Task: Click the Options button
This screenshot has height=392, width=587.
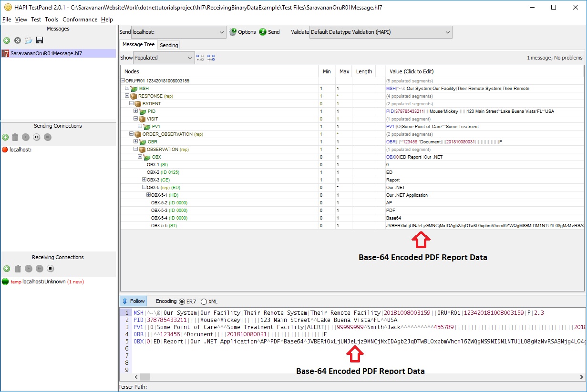Action: [x=242, y=32]
